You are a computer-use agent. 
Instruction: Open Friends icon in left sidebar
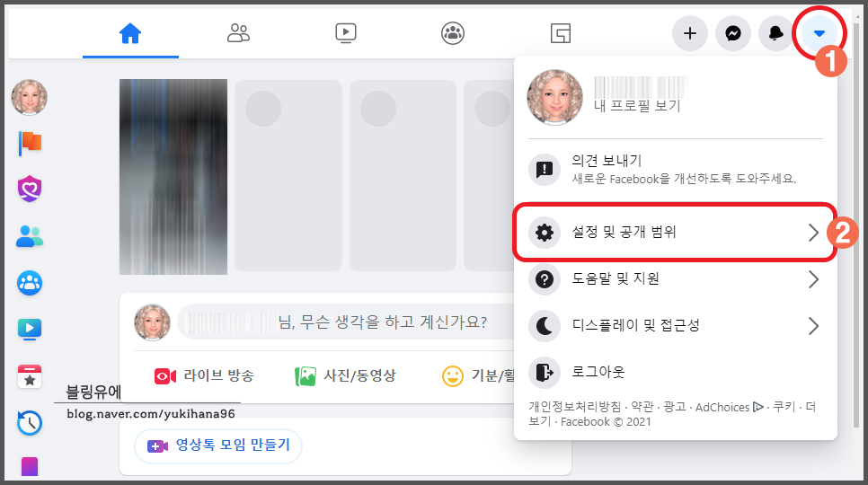pyautogui.click(x=30, y=236)
